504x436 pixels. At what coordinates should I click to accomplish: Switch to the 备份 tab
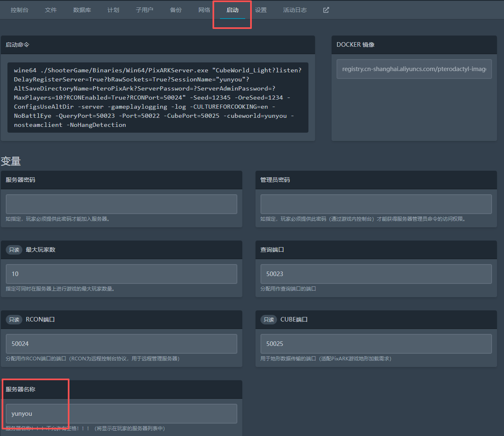pyautogui.click(x=176, y=10)
